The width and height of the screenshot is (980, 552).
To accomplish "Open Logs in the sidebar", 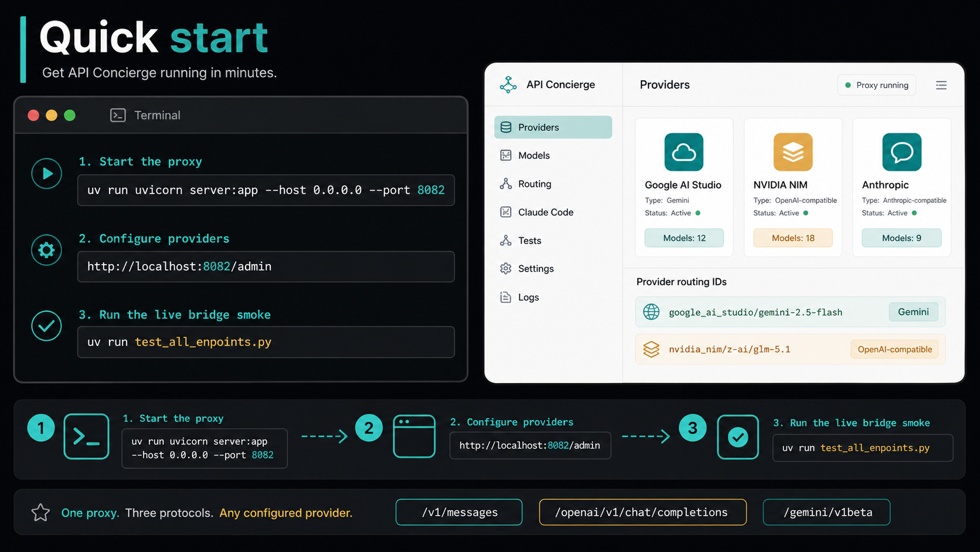I will [553, 297].
